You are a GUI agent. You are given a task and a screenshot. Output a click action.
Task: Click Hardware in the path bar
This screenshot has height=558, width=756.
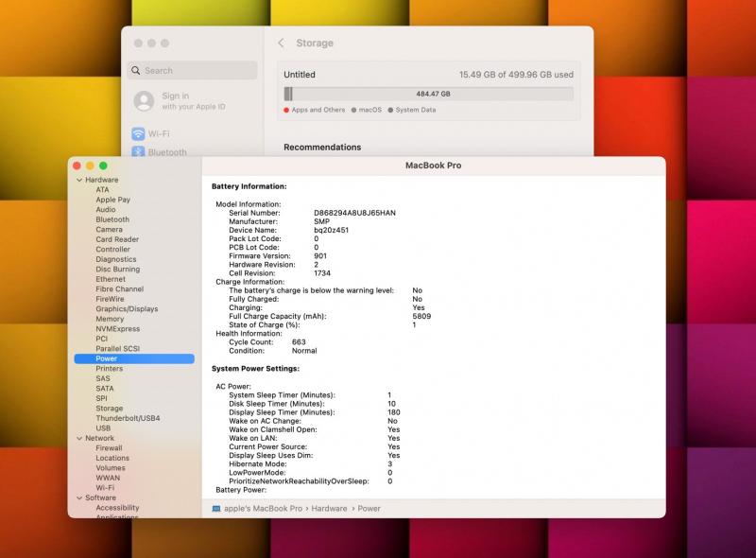click(329, 509)
